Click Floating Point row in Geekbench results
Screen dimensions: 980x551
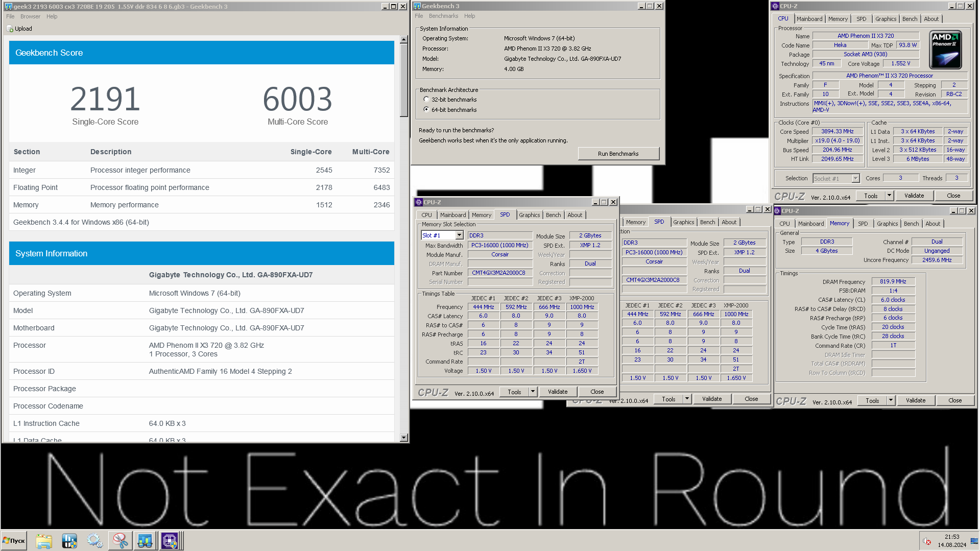202,187
